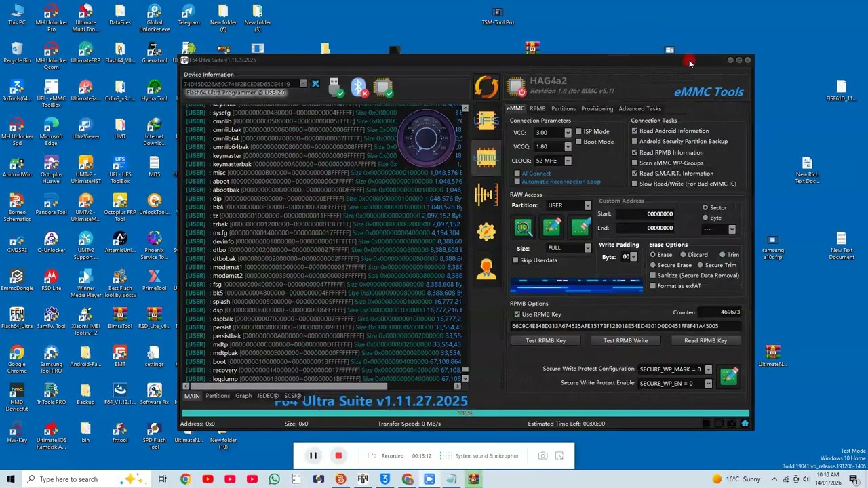Switch to the Advanced Tasks tab
This screenshot has width=868, height=488.
click(639, 108)
